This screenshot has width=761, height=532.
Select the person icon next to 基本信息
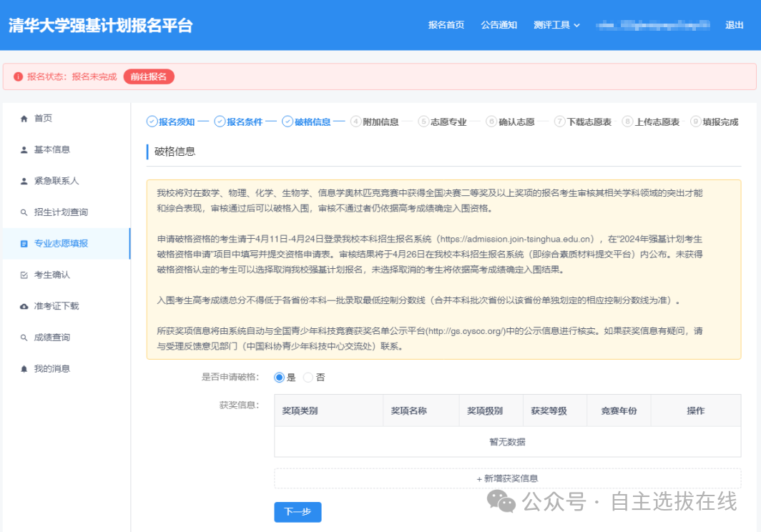[25, 149]
